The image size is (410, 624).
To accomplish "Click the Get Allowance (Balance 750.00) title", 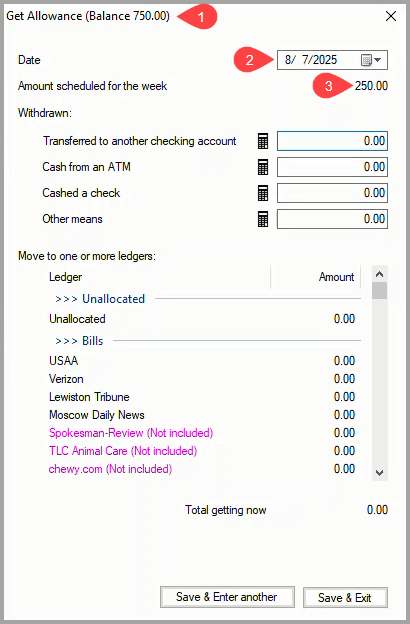I will tap(88, 16).
